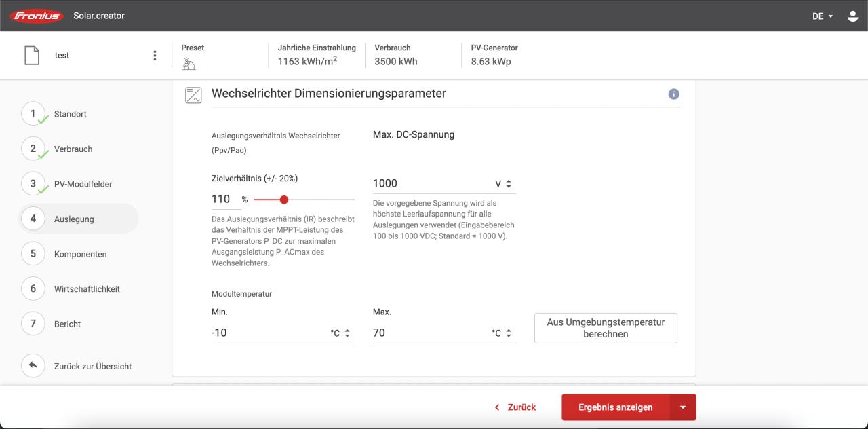
Task: Click the Verbrauch value 3500 kWh
Action: pos(396,62)
